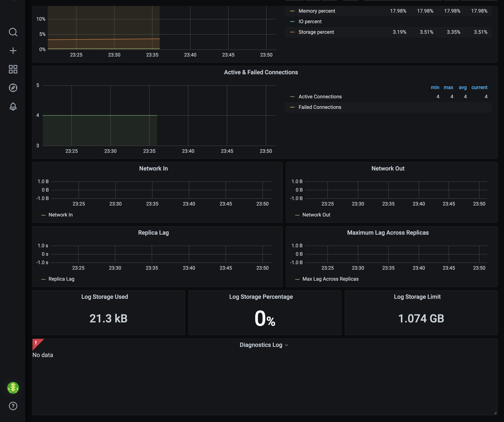Open Explore via the compass icon
The width and height of the screenshot is (504, 422).
[13, 88]
